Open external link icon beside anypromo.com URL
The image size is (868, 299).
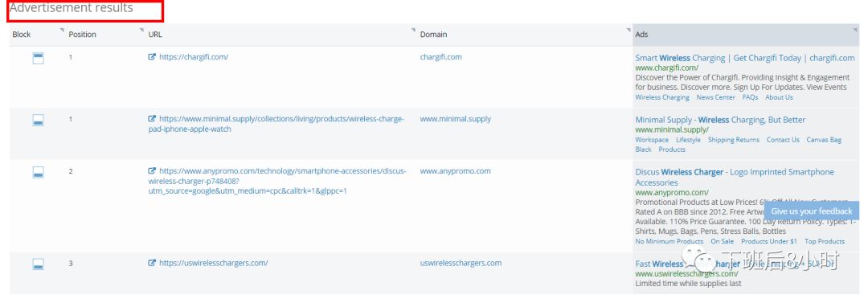click(152, 171)
